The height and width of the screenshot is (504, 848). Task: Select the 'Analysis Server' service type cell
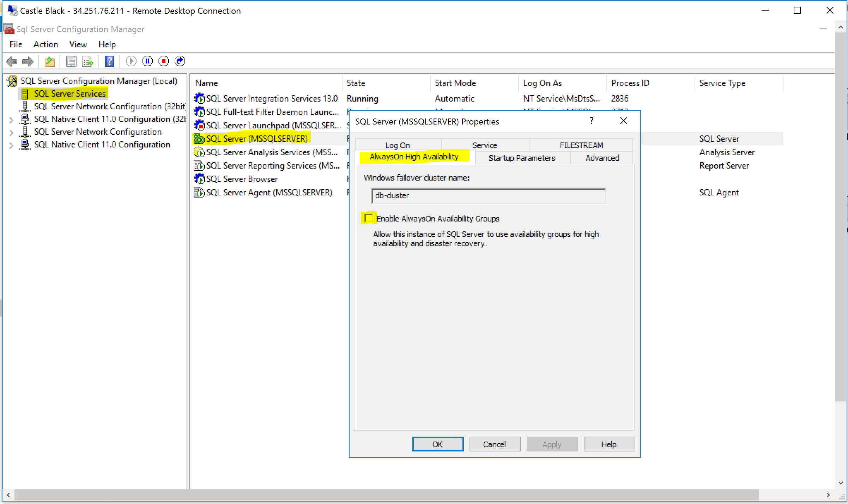point(727,152)
